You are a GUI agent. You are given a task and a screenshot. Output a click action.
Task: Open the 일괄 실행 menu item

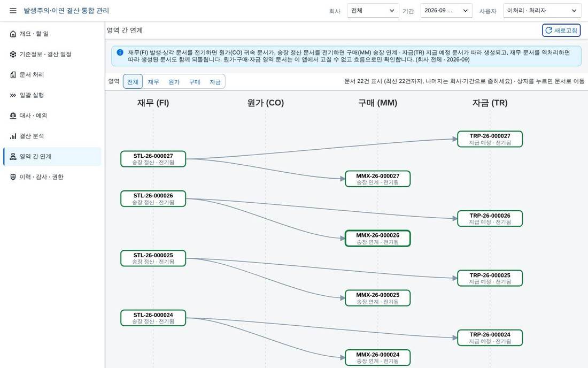[x=52, y=95]
